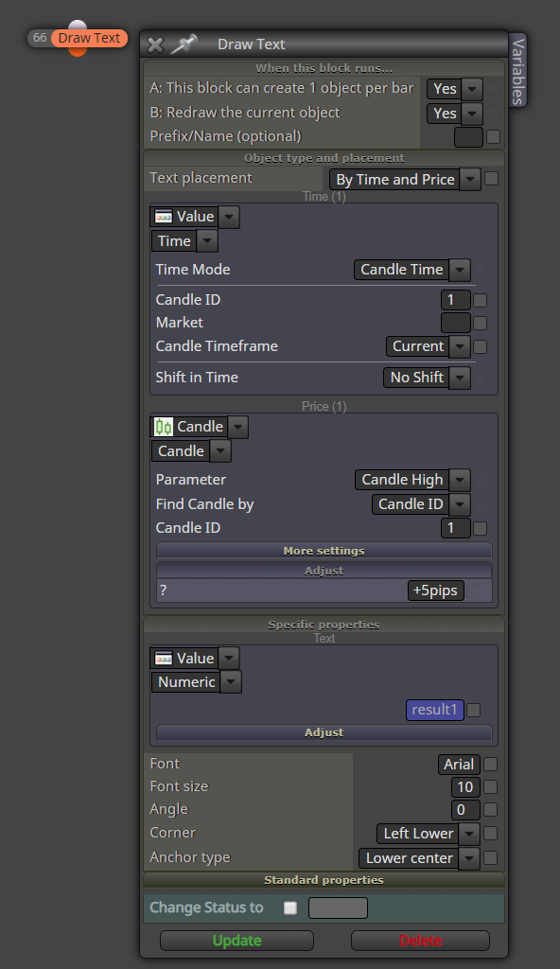
Task: Click the Price section Candle ID field
Action: point(456,528)
